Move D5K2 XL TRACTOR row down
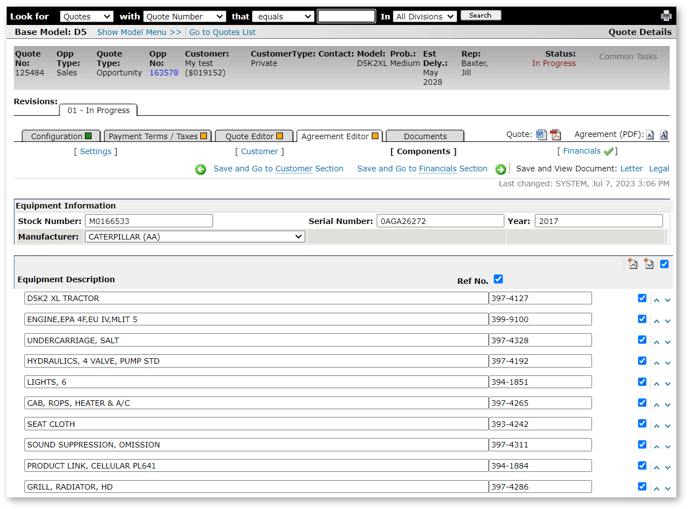Image resolution: width=688 pixels, height=509 pixels. (x=668, y=300)
